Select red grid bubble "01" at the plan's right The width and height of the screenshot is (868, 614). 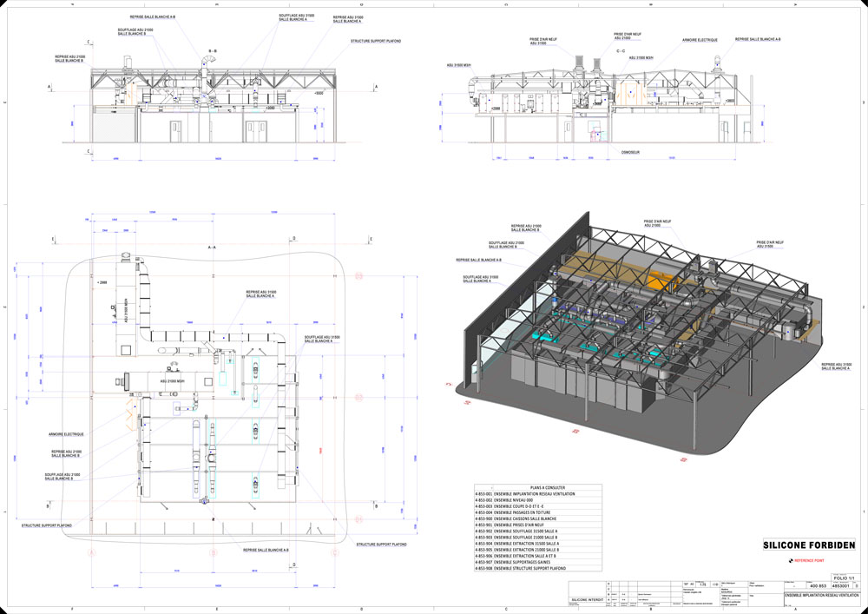(x=358, y=518)
